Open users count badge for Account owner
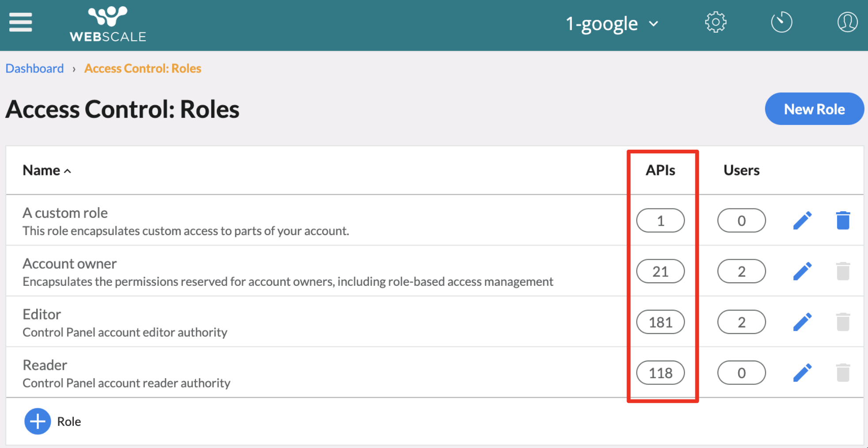Screen dimensions: 868x448 pyautogui.click(x=741, y=271)
